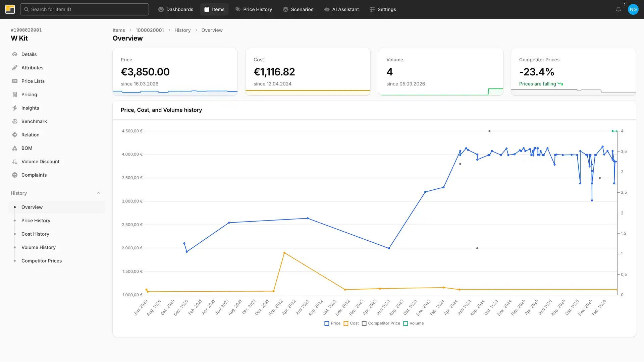Screen dimensions: 644x362
Task: Expand the Items breadcrumb chevron
Action: point(130,30)
